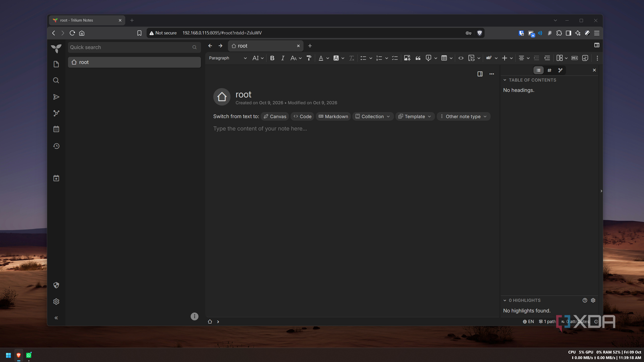Click the remove formatting icon
The height and width of the screenshot is (362, 644).
(x=351, y=58)
